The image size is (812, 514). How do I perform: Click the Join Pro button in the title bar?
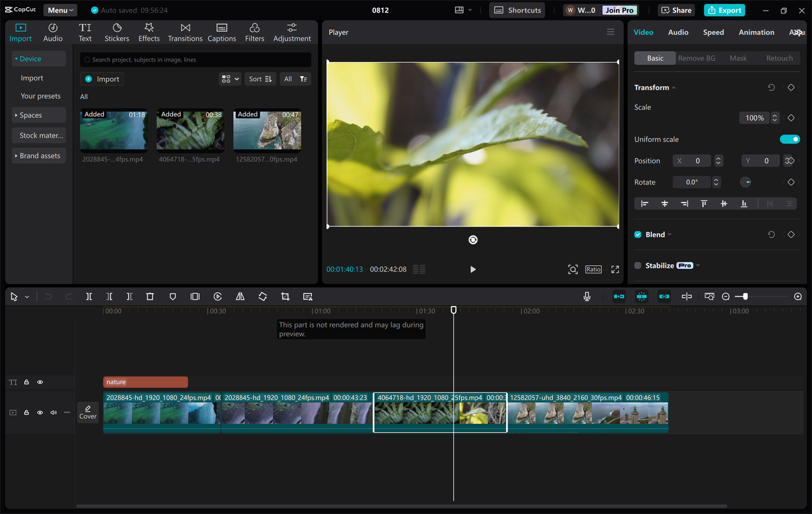619,10
